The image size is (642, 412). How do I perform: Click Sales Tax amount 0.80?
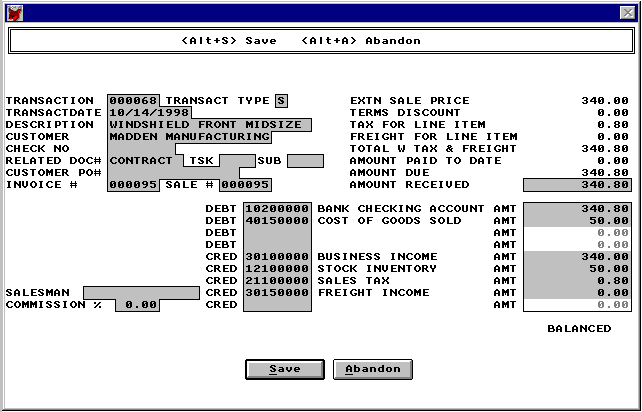pyautogui.click(x=577, y=281)
